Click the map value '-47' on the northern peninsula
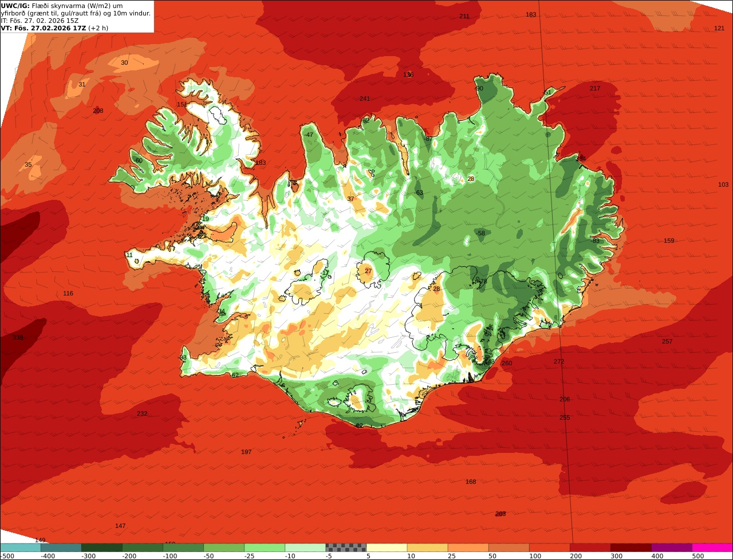The height and width of the screenshot is (560, 733). (x=309, y=135)
